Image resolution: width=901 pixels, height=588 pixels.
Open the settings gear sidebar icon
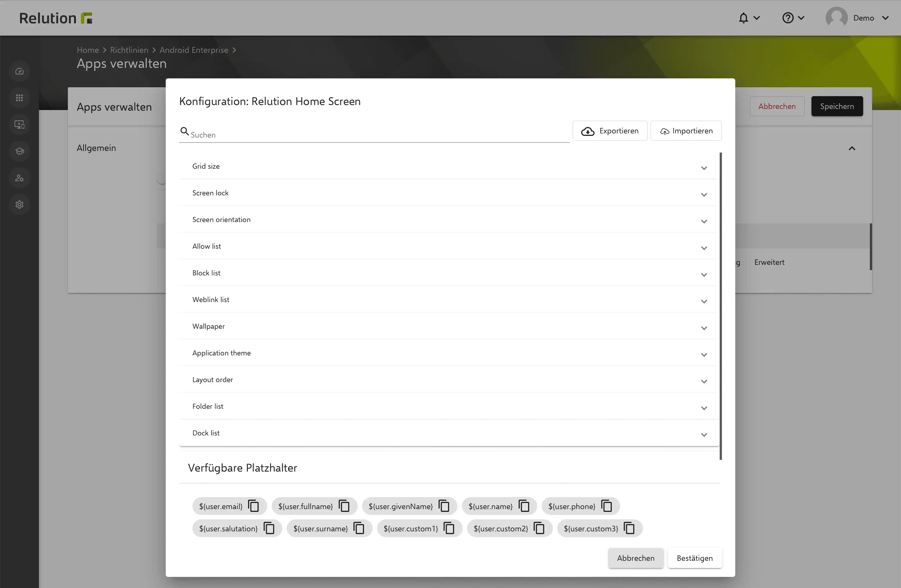pos(19,205)
